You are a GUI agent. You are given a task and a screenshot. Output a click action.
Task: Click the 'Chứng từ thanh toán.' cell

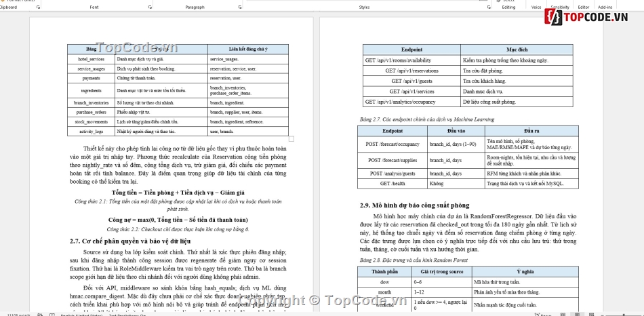tap(161, 78)
